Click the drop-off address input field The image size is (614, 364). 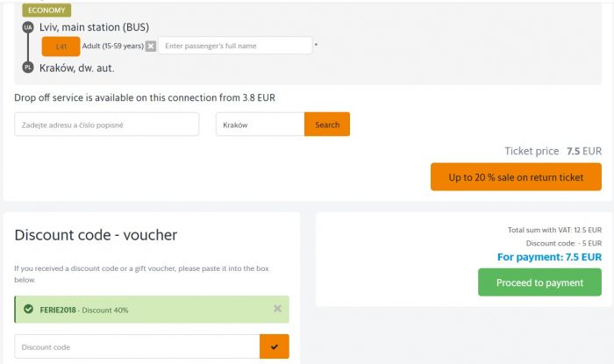click(x=106, y=125)
